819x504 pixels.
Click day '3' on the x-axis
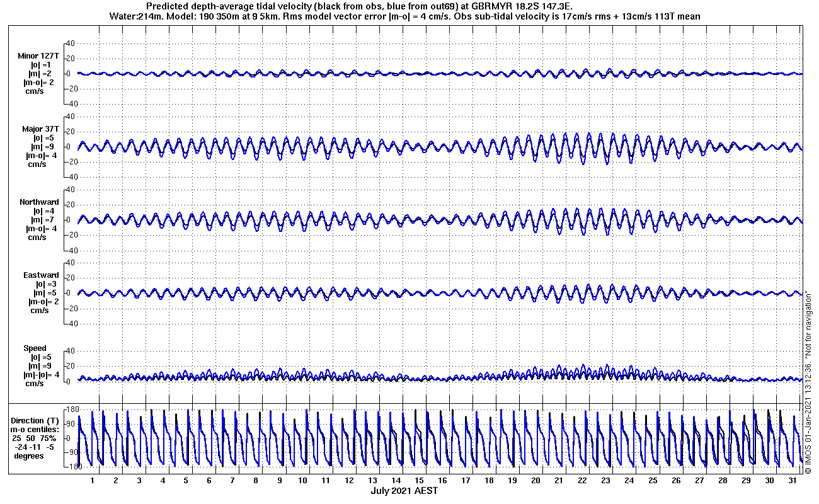[139, 481]
